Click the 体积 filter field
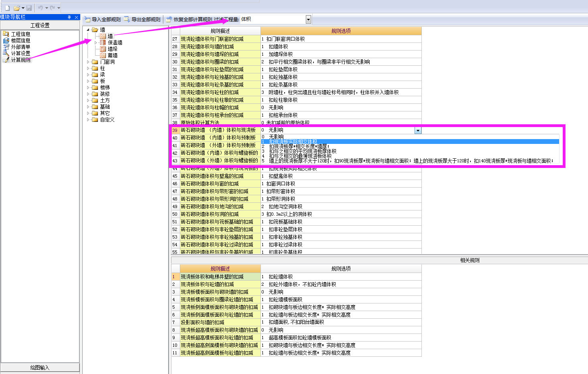Image resolution: width=588 pixels, height=374 pixels. [x=273, y=19]
